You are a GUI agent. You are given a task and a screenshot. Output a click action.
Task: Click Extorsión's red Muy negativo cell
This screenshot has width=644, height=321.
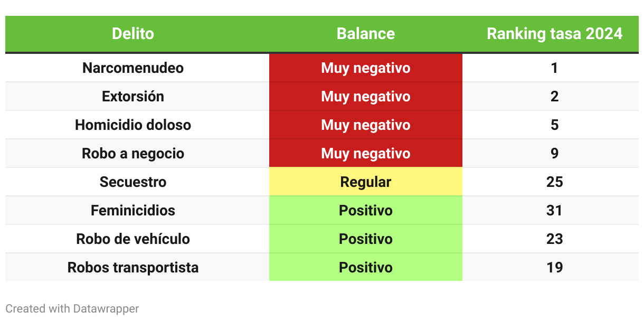click(x=366, y=97)
